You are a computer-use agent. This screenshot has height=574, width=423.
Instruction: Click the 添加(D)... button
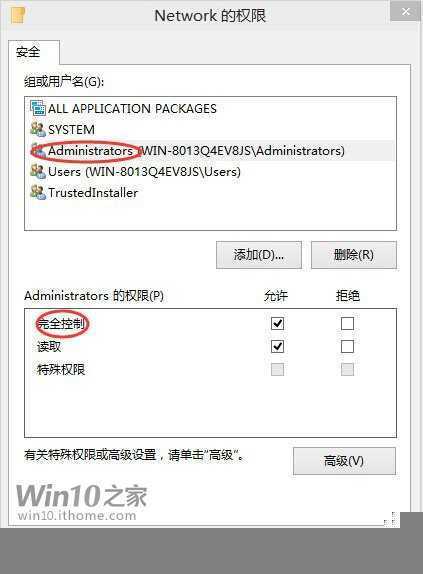[259, 255]
